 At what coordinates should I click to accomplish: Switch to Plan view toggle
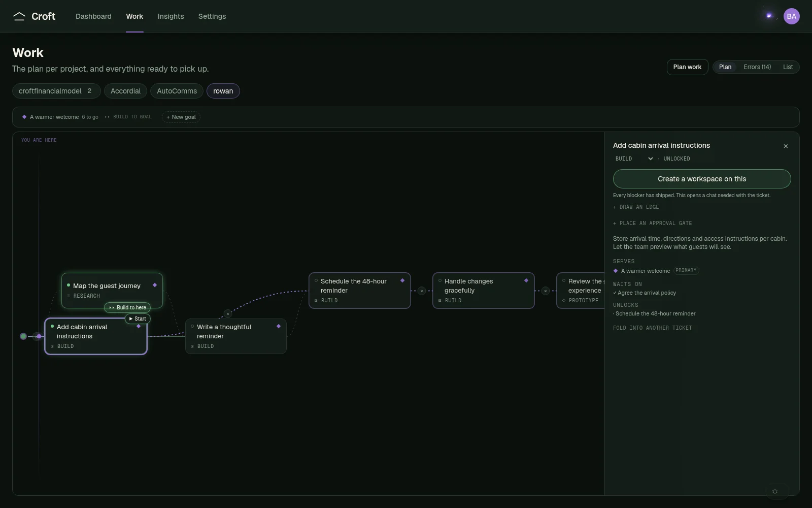[725, 67]
